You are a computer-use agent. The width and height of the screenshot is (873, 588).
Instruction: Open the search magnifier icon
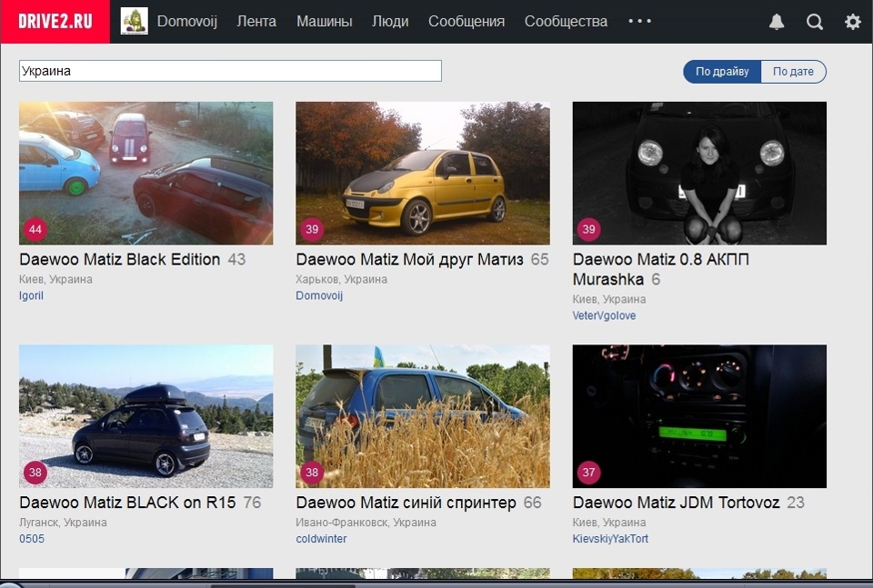click(x=815, y=22)
